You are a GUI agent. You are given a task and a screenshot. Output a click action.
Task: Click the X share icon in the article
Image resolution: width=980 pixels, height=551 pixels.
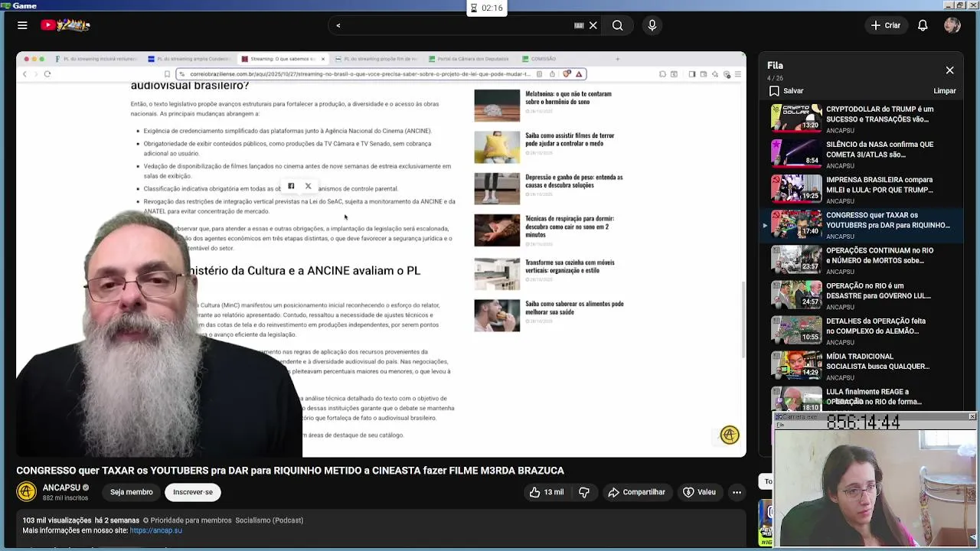pos(309,186)
